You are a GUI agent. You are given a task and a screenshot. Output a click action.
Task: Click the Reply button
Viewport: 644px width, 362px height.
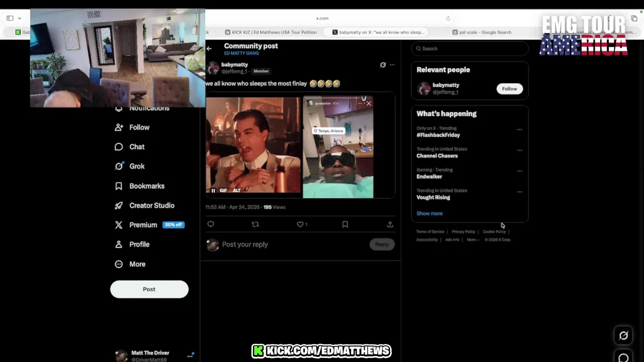(382, 244)
